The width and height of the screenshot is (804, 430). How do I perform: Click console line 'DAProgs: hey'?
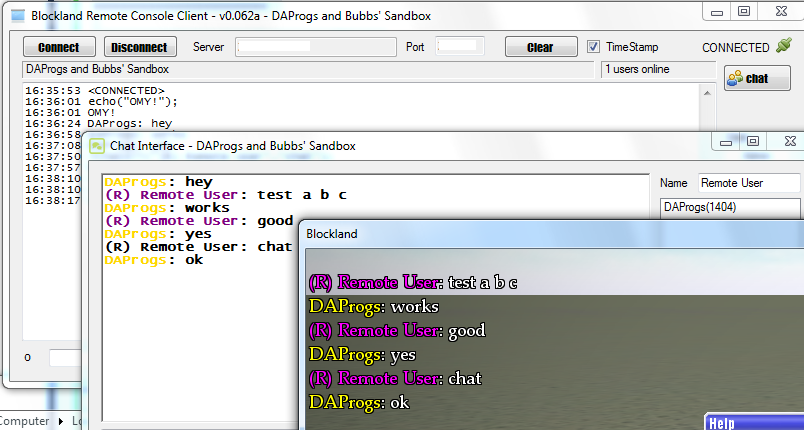pyautogui.click(x=130, y=124)
